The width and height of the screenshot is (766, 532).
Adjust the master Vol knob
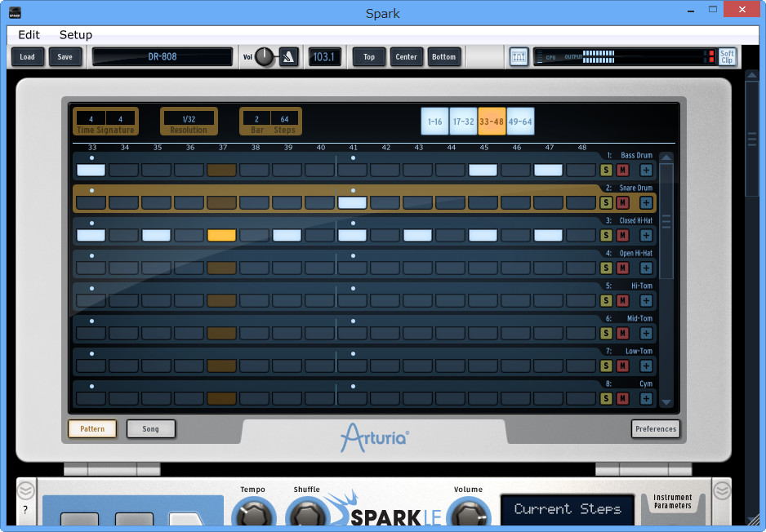[x=265, y=57]
